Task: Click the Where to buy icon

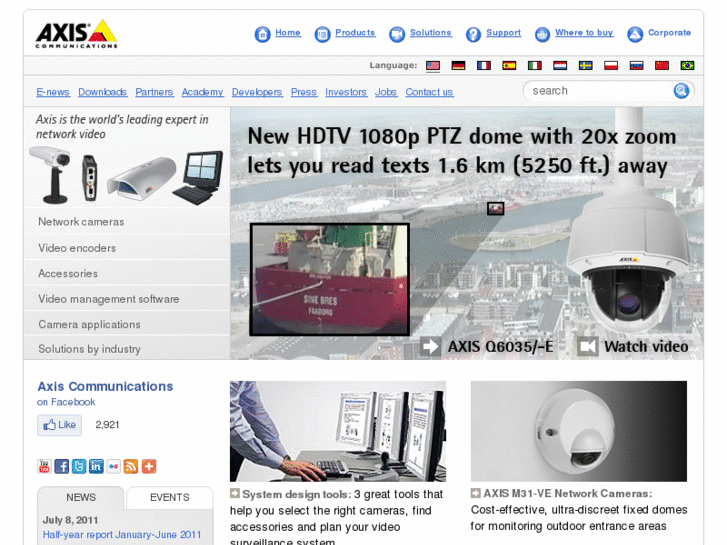Action: [542, 34]
